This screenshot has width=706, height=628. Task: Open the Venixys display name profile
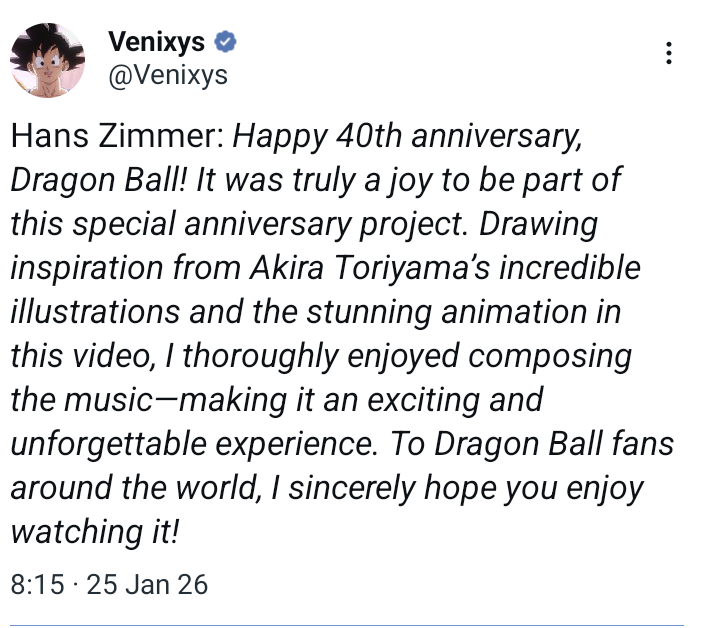[x=155, y=43]
